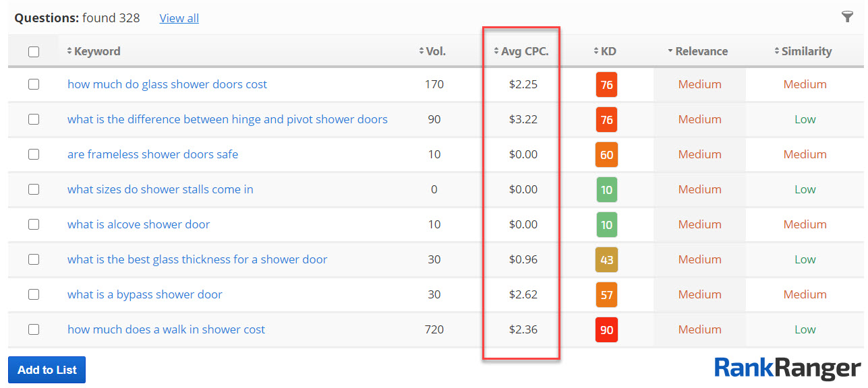The width and height of the screenshot is (868, 388).
Task: Check the box for bypass shower door
Action: click(34, 294)
